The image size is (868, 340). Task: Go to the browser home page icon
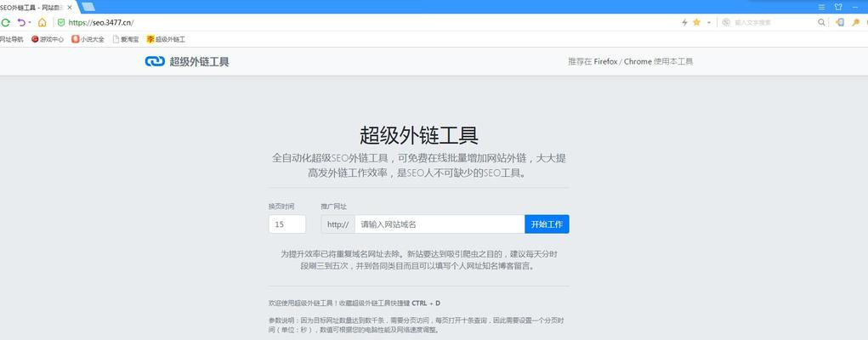coord(42,23)
